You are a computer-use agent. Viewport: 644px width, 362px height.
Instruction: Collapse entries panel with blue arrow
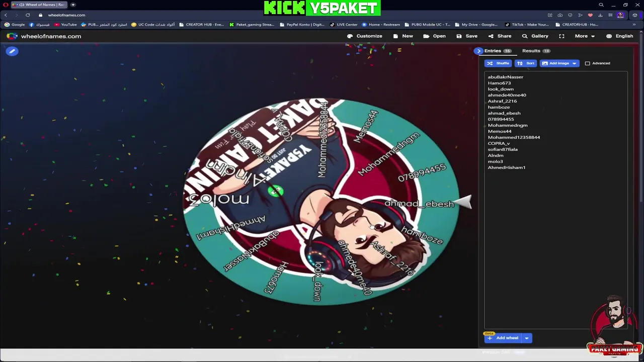click(x=478, y=51)
